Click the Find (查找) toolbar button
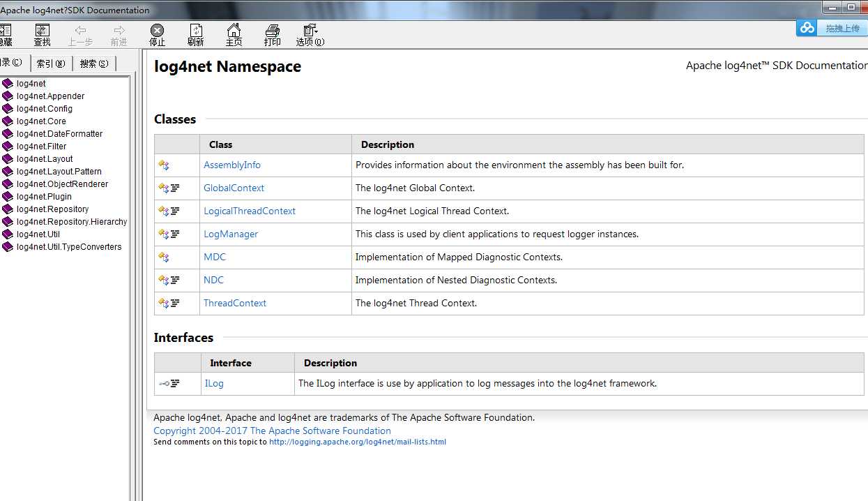 (x=43, y=35)
